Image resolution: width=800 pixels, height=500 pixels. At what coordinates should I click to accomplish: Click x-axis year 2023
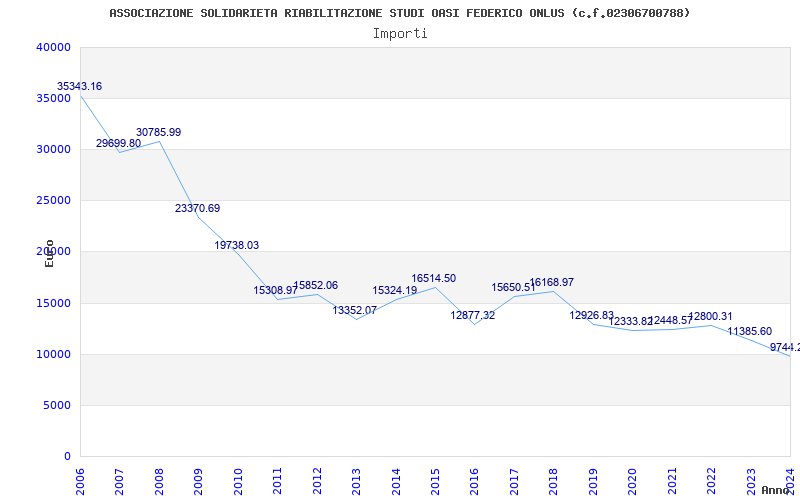point(751,481)
